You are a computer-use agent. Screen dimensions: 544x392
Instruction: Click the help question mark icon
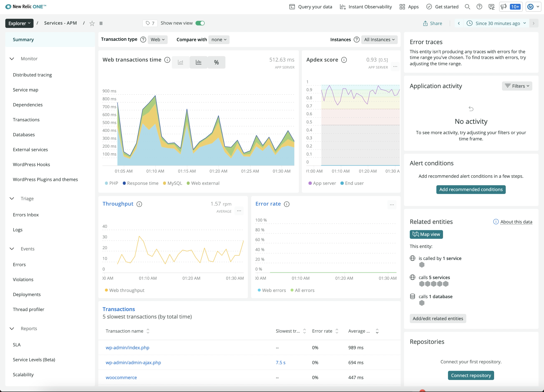(479, 7)
